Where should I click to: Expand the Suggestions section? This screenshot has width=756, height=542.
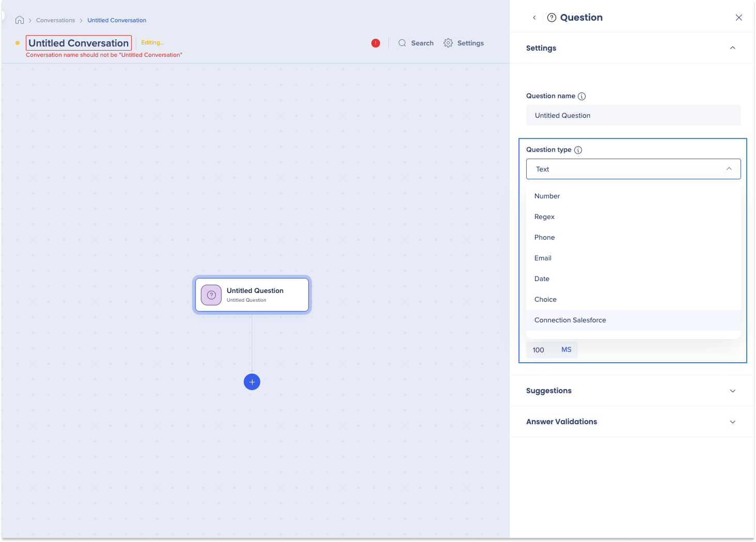coord(732,391)
